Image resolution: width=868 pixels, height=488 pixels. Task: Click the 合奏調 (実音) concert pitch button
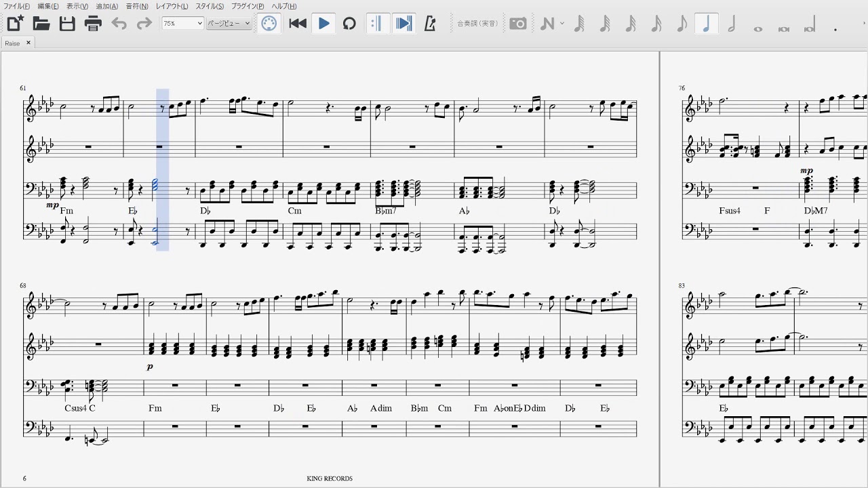click(477, 24)
